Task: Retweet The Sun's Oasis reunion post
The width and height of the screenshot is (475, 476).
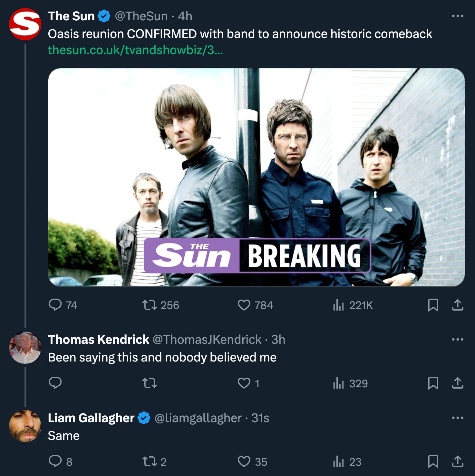Action: 150,305
